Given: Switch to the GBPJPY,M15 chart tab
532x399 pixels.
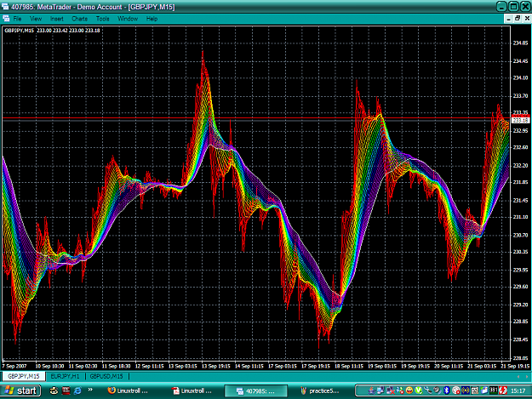Looking at the screenshot, I should click(x=24, y=376).
